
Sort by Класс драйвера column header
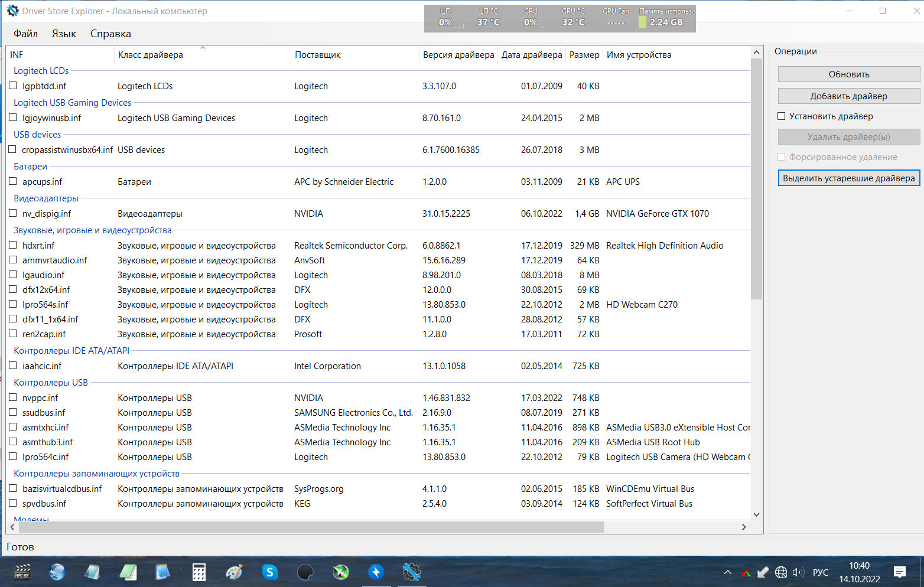point(203,55)
